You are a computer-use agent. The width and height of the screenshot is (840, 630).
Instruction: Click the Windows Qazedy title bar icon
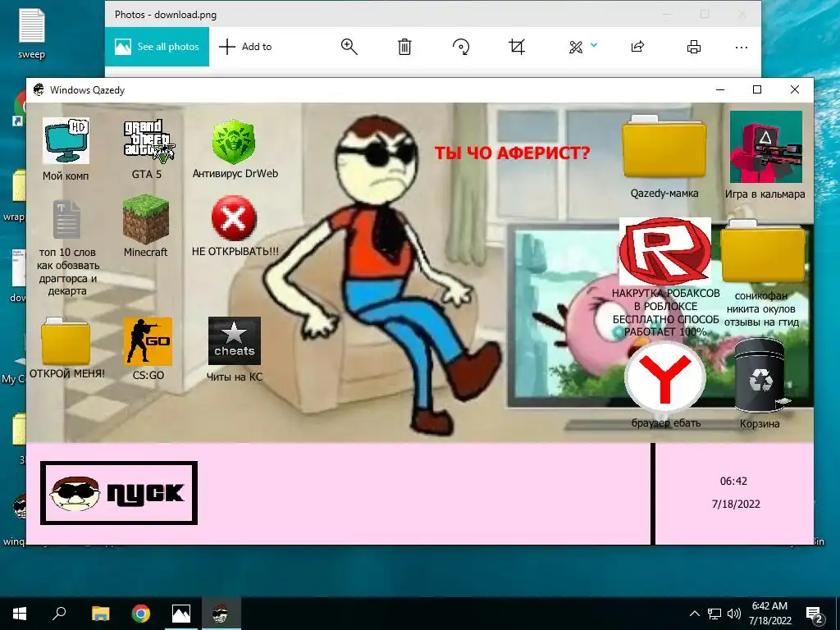coord(39,89)
